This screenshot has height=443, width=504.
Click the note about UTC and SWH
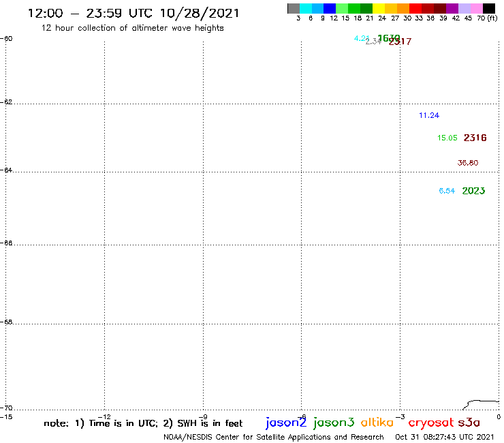coord(143,423)
